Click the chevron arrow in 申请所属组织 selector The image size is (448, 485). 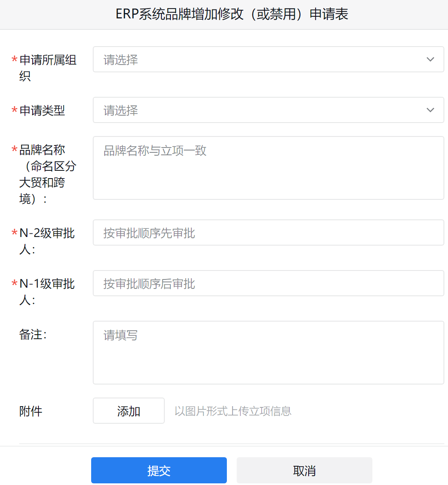pos(430,59)
